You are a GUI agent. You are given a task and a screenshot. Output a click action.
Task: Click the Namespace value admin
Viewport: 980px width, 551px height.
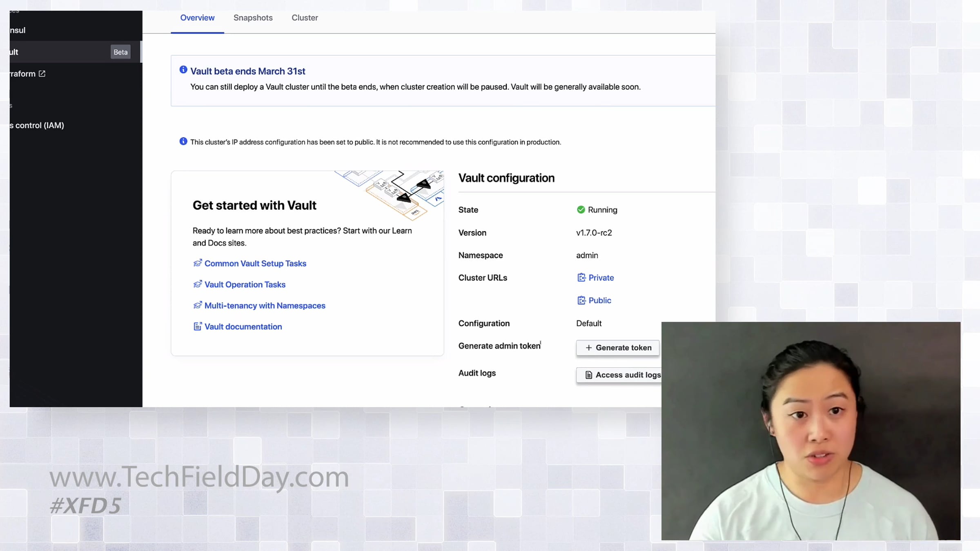pyautogui.click(x=587, y=256)
